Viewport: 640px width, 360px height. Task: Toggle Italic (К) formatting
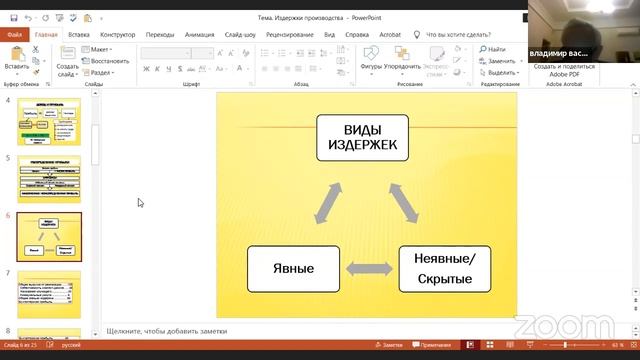click(157, 69)
